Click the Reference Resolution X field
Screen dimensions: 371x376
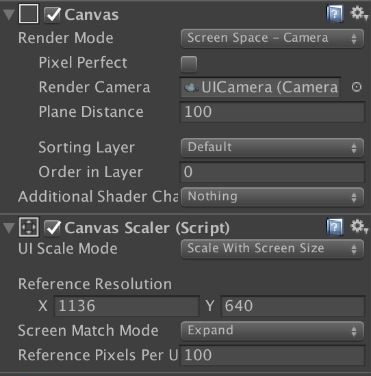(x=127, y=306)
